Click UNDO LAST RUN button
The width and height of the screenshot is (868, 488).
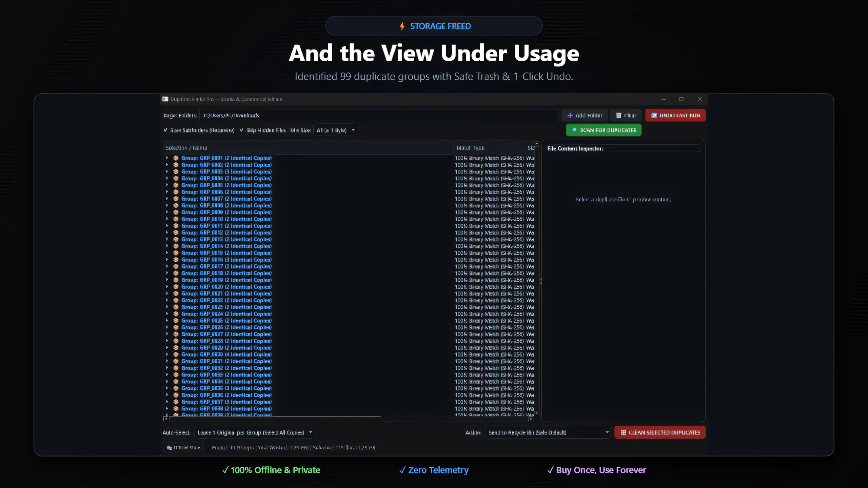(x=675, y=115)
